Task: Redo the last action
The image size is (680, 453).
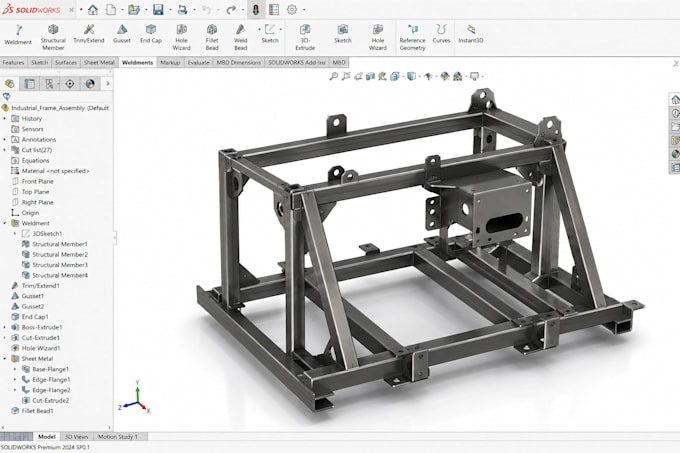Action: coord(231,9)
